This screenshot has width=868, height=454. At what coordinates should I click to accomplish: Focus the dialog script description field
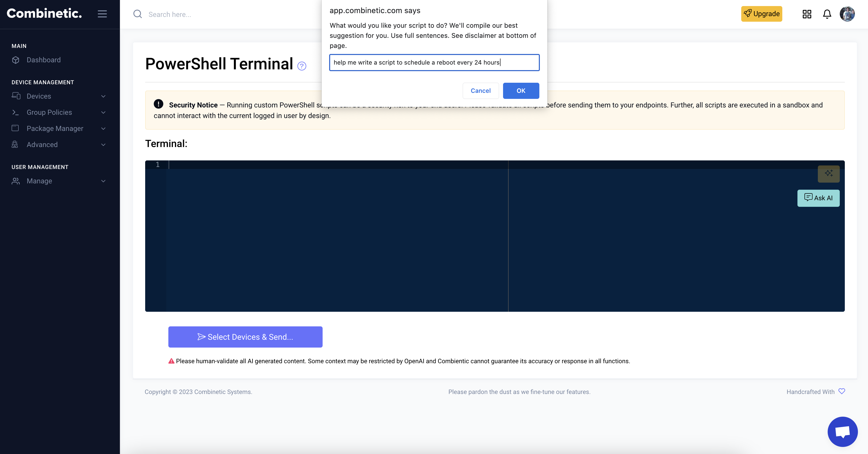434,62
